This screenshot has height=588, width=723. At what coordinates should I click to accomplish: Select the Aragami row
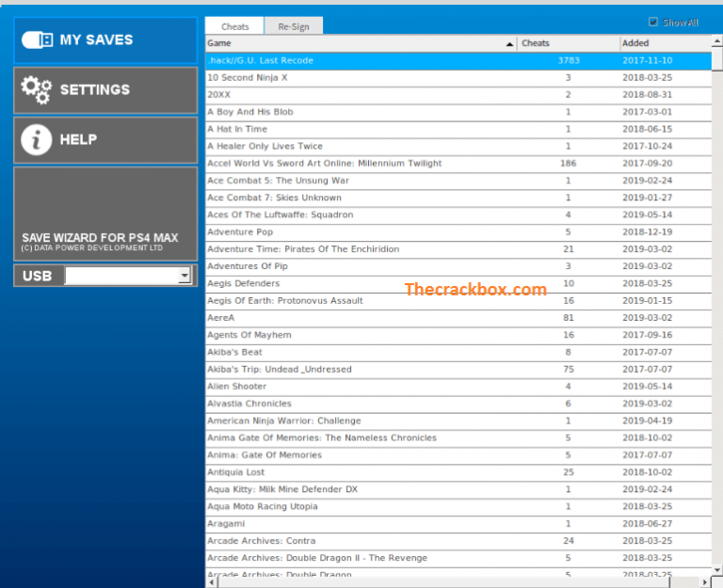458,523
